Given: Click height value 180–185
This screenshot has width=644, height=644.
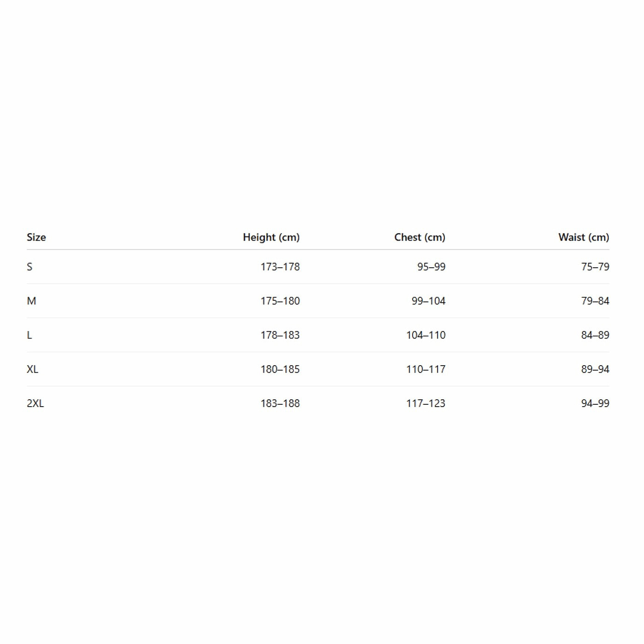Looking at the screenshot, I should point(280,369).
